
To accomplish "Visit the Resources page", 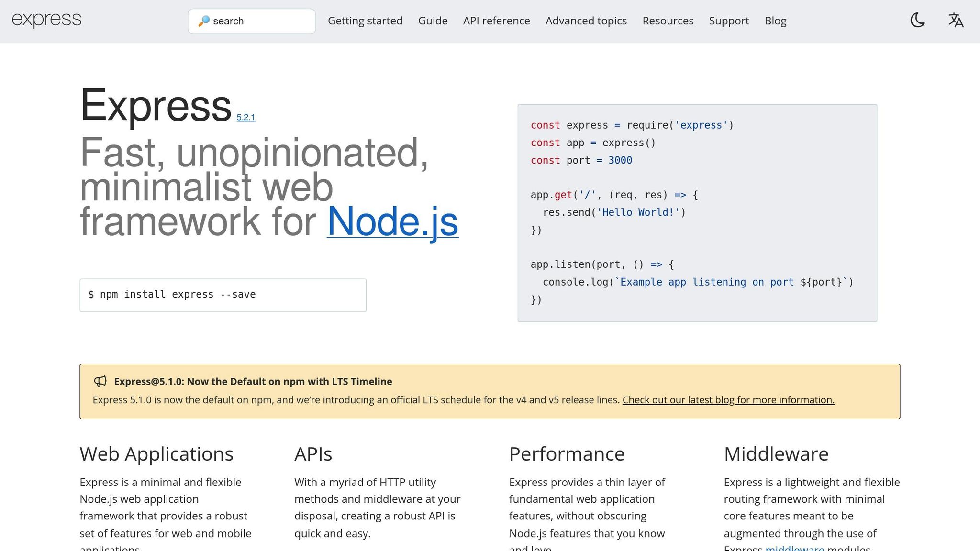I will [668, 21].
